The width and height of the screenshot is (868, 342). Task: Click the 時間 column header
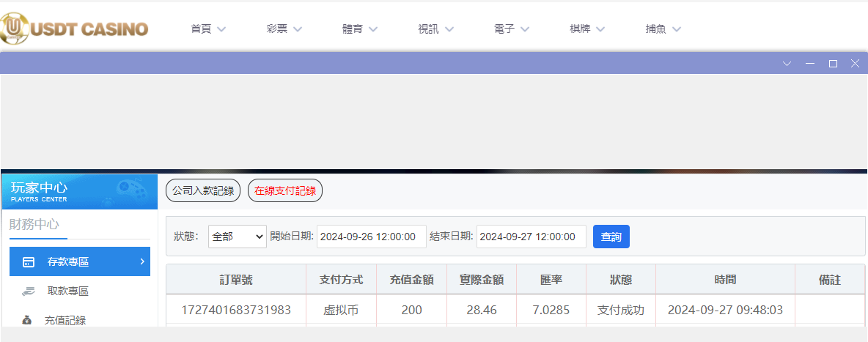tap(725, 280)
